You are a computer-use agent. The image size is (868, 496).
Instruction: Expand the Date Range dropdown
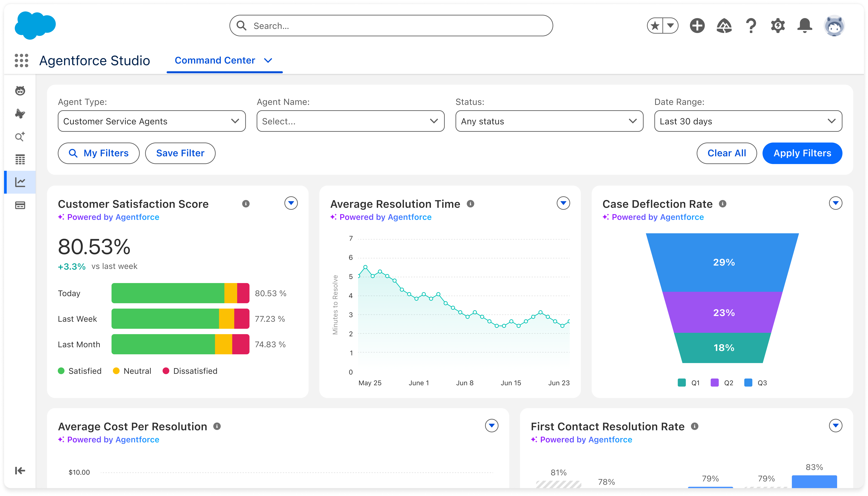tap(748, 121)
